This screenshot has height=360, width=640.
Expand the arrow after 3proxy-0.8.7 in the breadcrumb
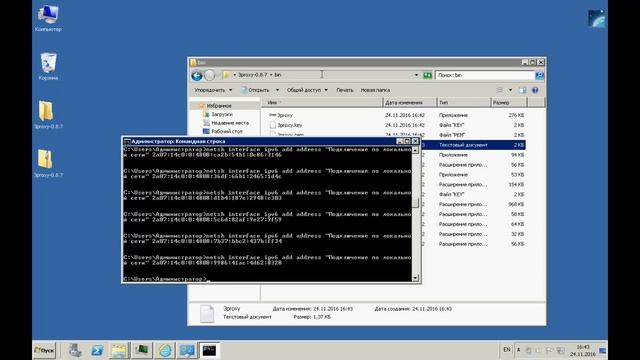click(271, 75)
